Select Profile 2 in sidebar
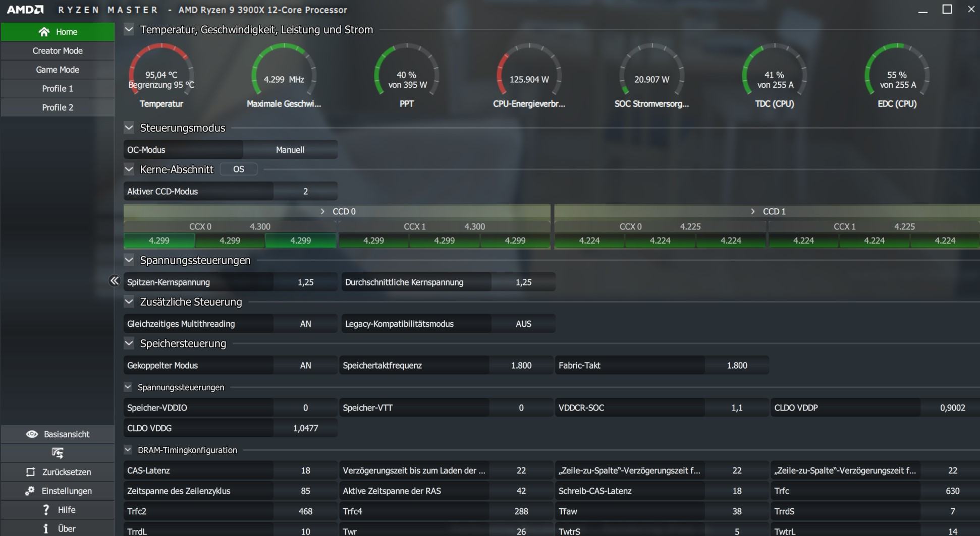 [x=58, y=107]
